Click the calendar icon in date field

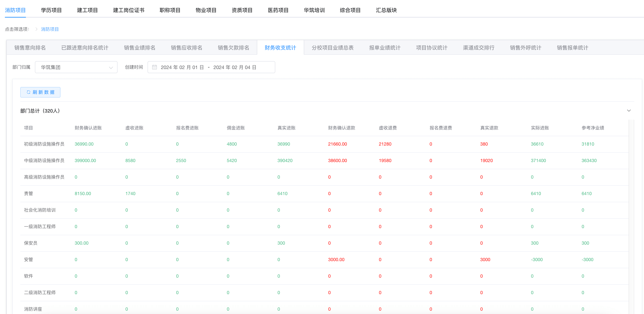point(155,67)
